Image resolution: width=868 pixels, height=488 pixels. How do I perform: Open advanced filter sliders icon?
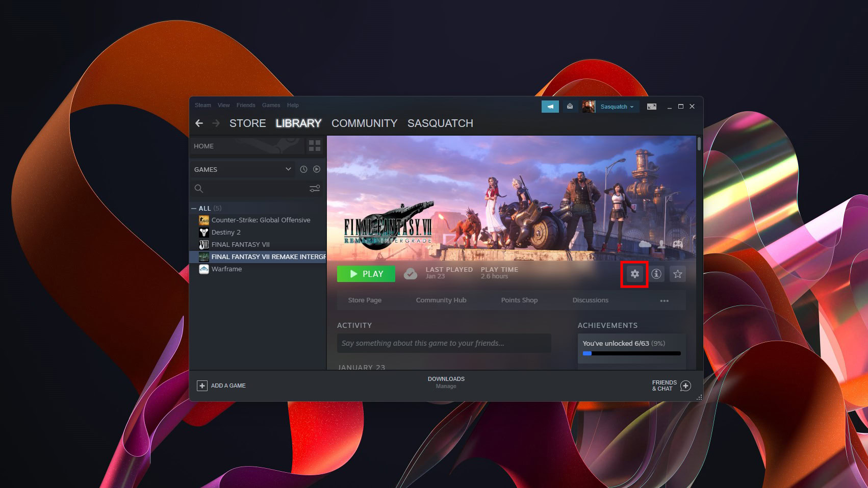[315, 189]
